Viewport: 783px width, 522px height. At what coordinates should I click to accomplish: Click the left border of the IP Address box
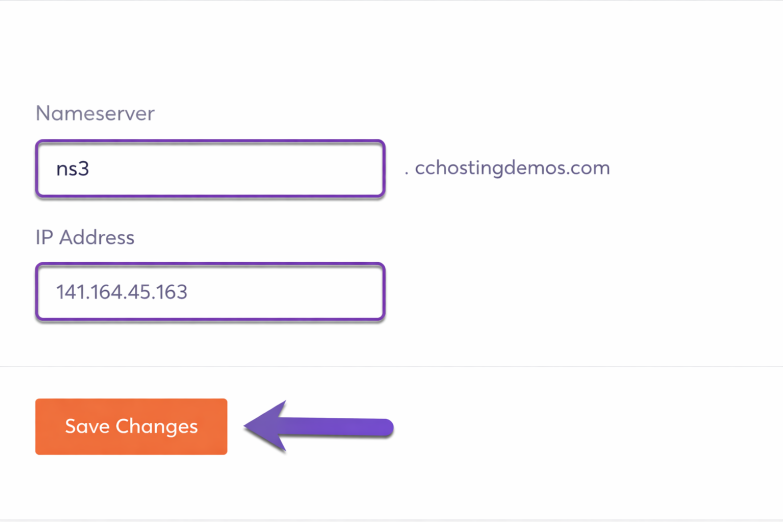pos(37,292)
